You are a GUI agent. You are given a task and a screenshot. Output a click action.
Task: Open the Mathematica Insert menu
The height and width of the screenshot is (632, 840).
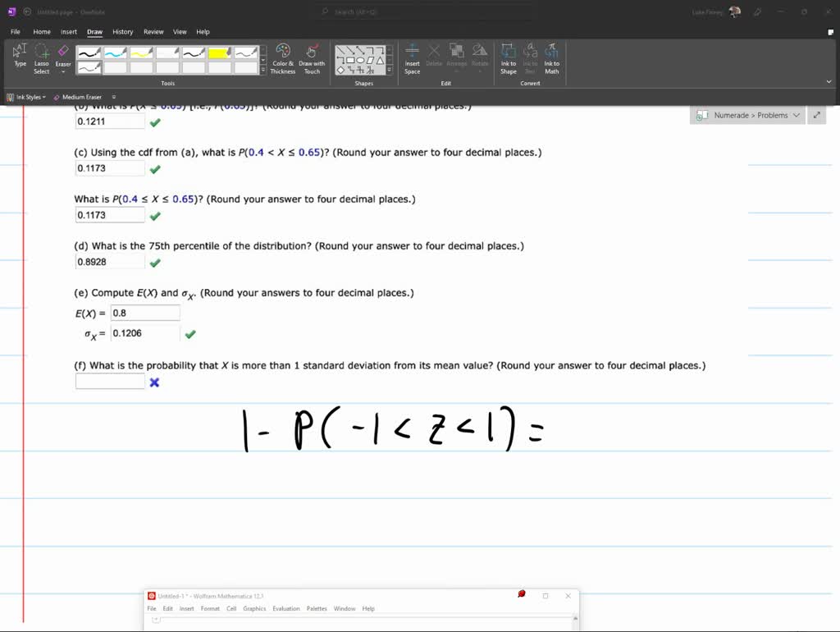coord(186,608)
